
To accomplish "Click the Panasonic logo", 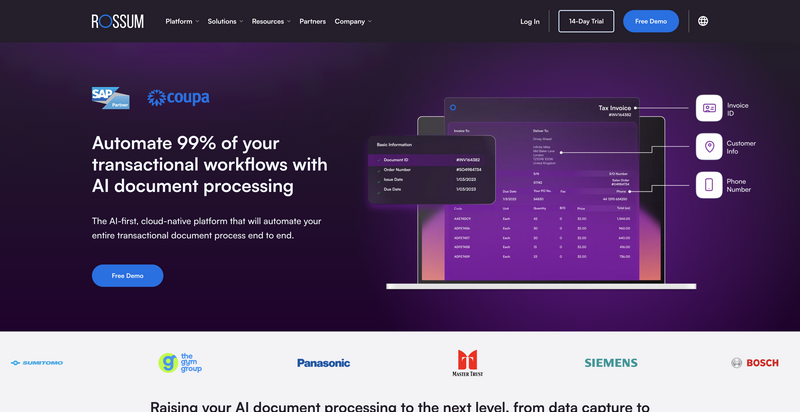I will point(323,363).
